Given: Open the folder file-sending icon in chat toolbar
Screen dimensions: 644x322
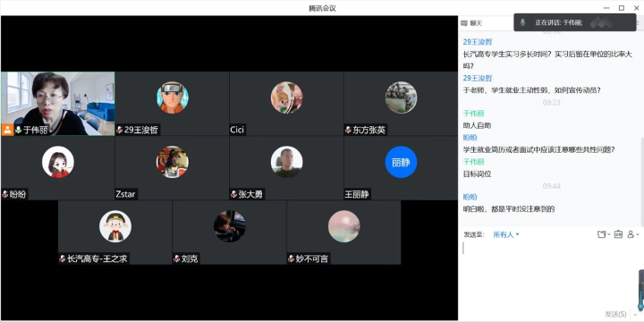Looking at the screenshot, I should [x=602, y=234].
